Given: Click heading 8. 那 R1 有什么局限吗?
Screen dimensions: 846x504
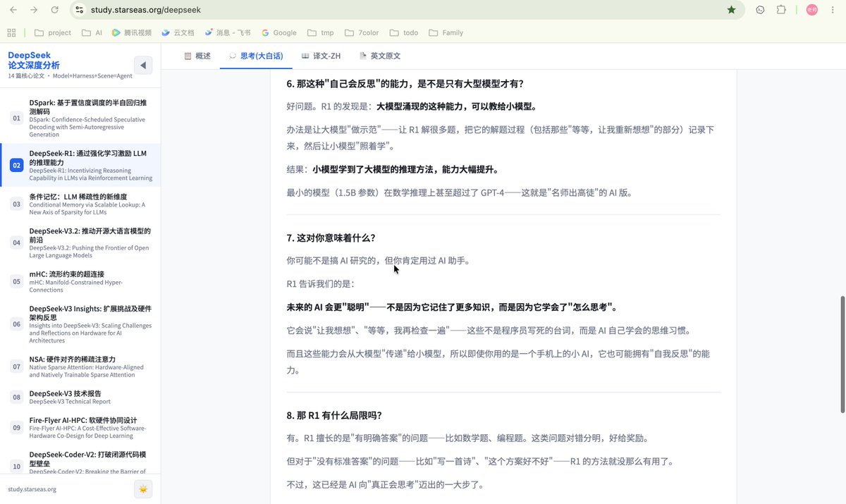Looking at the screenshot, I should [x=334, y=415].
